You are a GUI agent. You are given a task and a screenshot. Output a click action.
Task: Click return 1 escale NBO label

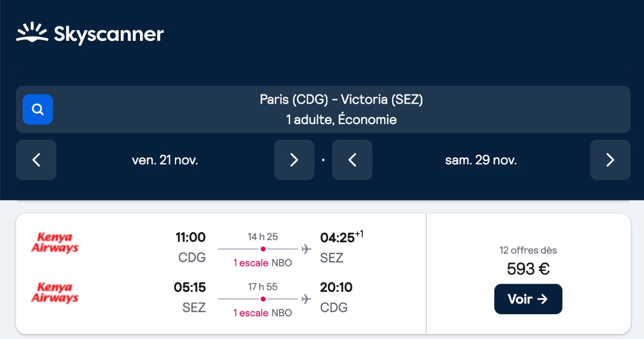(262, 313)
